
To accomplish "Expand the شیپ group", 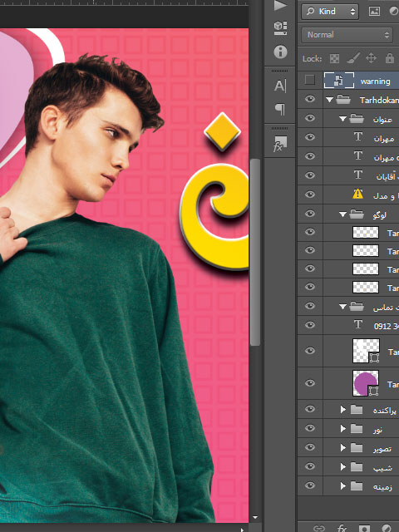I will coord(343,467).
